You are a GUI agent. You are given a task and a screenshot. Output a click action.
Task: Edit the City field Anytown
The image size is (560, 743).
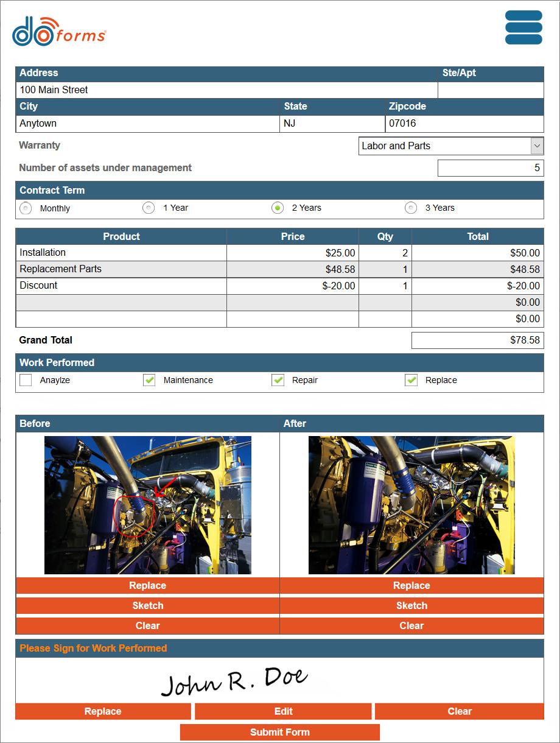click(147, 124)
